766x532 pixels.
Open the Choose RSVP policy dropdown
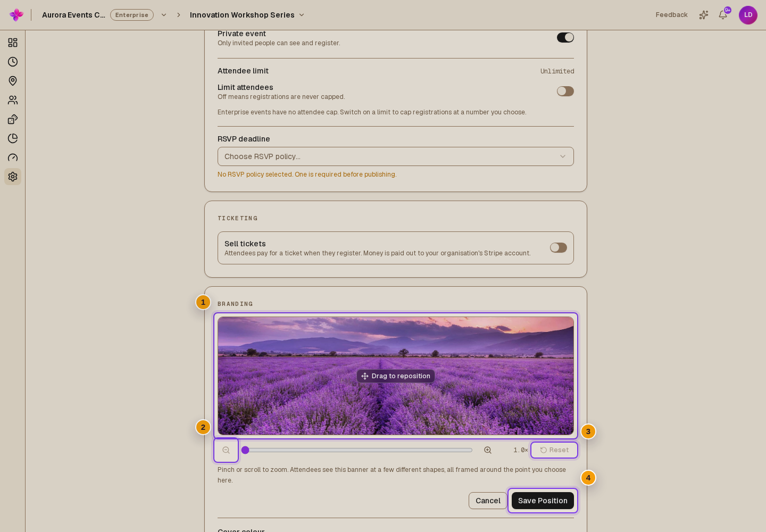[396, 156]
